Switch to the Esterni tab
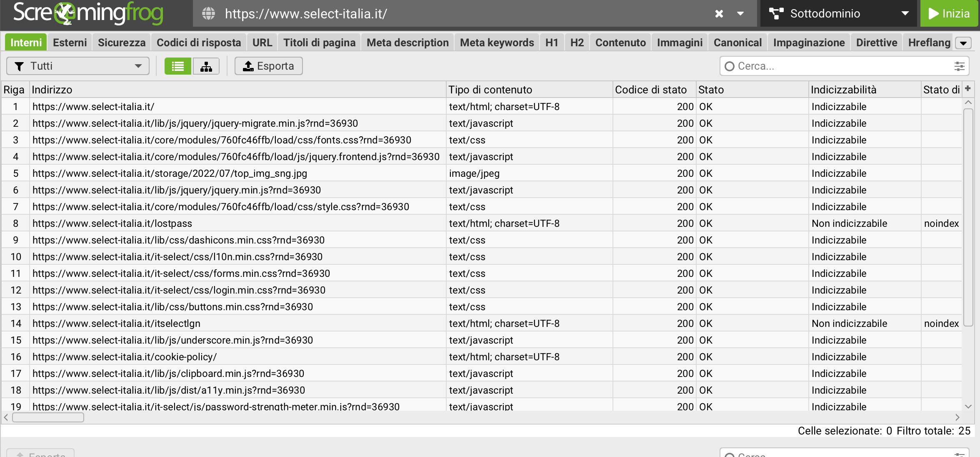This screenshot has height=457, width=980. pyautogui.click(x=70, y=43)
